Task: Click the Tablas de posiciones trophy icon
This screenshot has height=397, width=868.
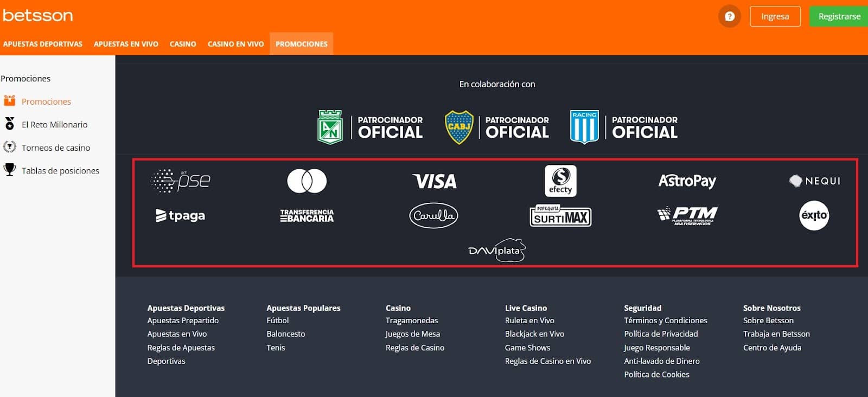Action: [x=10, y=170]
